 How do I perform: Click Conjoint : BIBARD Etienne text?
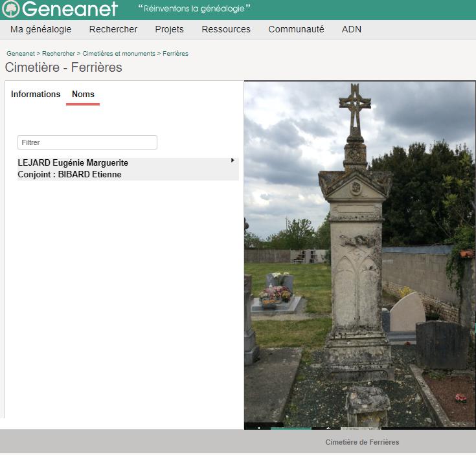[x=69, y=174]
